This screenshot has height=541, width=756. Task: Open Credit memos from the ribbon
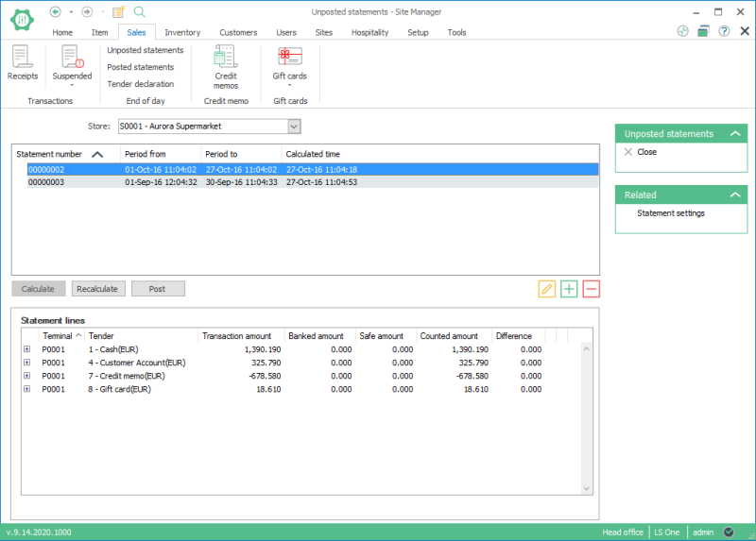click(226, 66)
